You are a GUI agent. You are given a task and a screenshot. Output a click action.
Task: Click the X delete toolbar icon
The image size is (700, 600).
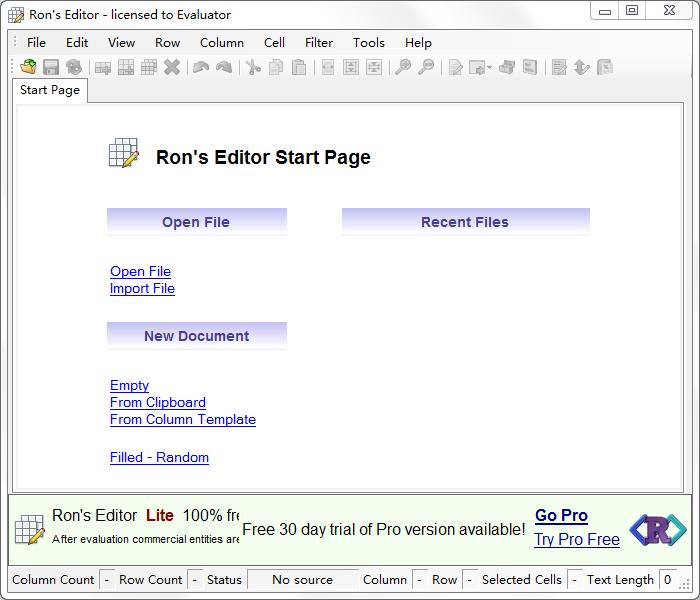point(172,67)
